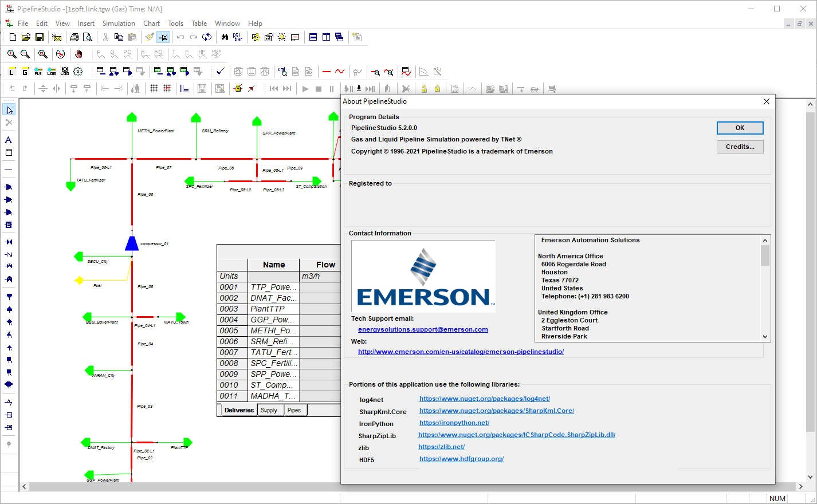Open the Tools menu
The width and height of the screenshot is (817, 504).
pyautogui.click(x=175, y=23)
